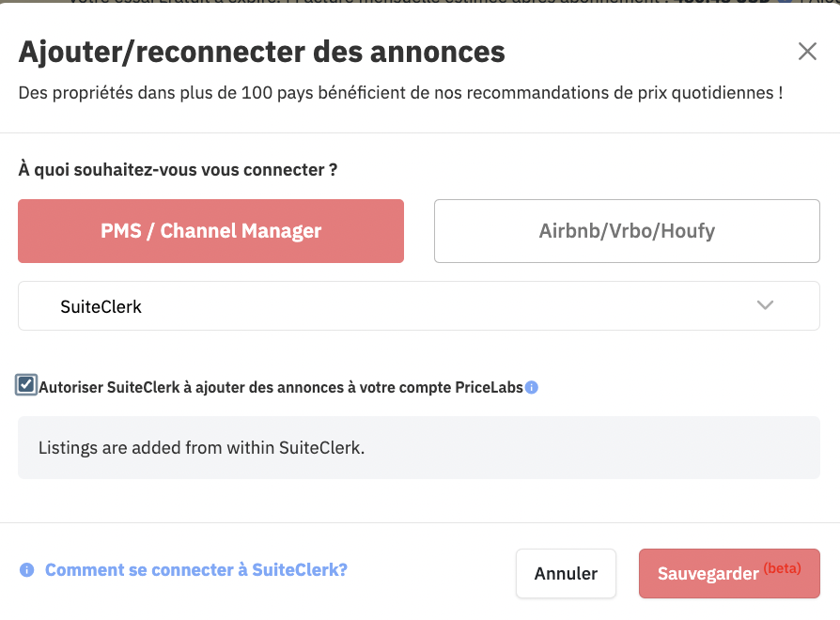Screen dimensions: 840x620
Task: Click the expired trial banner behind the dialog
Action: pos(420,2)
